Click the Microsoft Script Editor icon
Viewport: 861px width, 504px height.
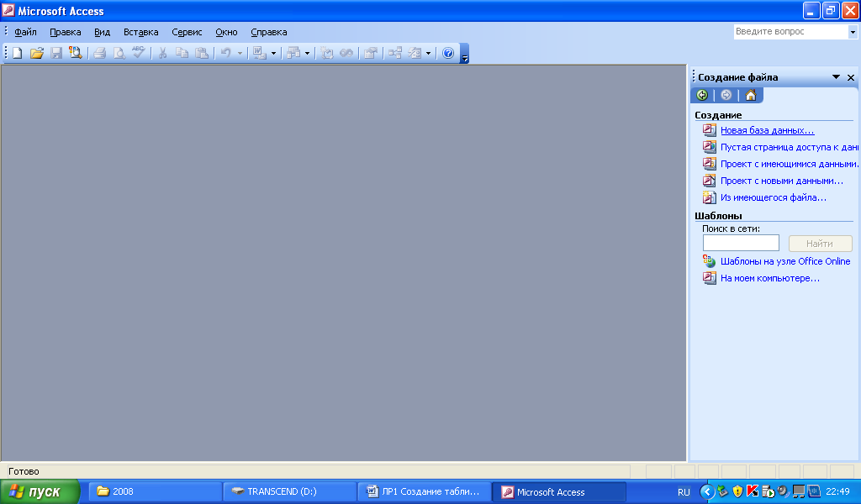point(346,53)
